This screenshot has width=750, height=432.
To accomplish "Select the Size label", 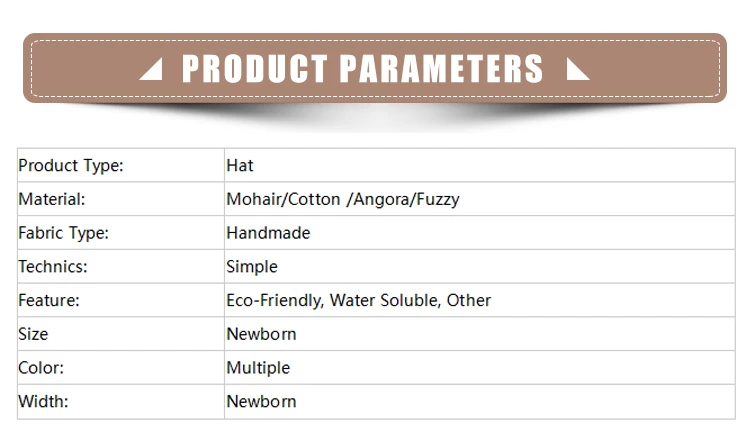I will [33, 334].
